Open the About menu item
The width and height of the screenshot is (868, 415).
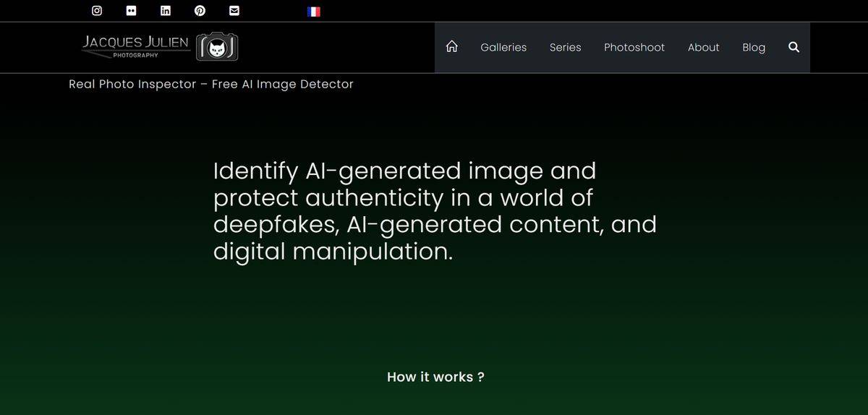703,47
